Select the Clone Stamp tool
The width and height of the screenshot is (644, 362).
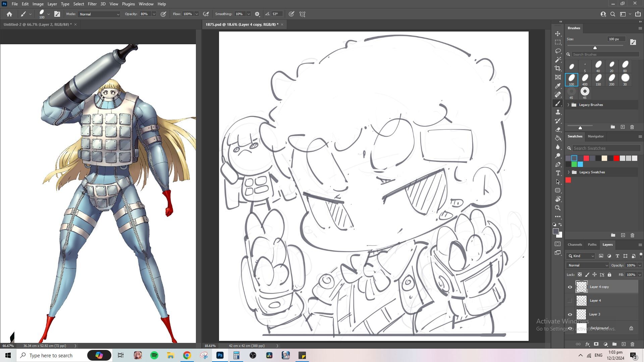click(558, 112)
